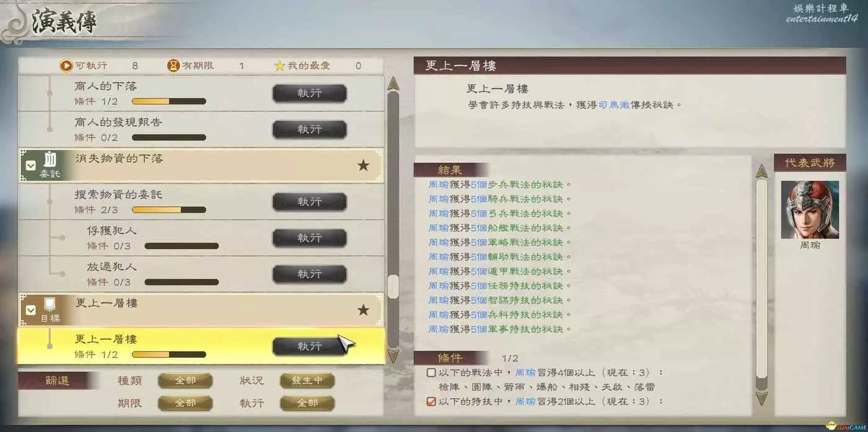
Task: Click Zhou Yu's portrait under 代表武將
Action: tap(810, 209)
